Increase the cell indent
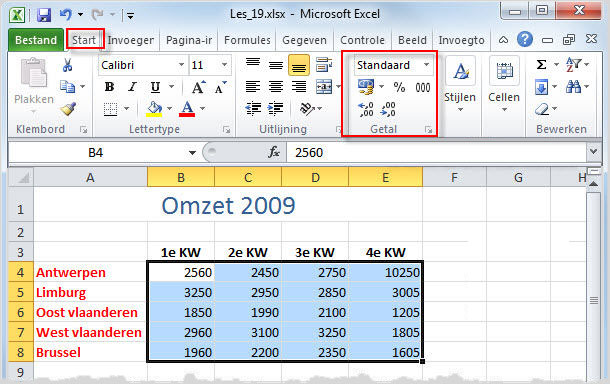 pyautogui.click(x=276, y=109)
